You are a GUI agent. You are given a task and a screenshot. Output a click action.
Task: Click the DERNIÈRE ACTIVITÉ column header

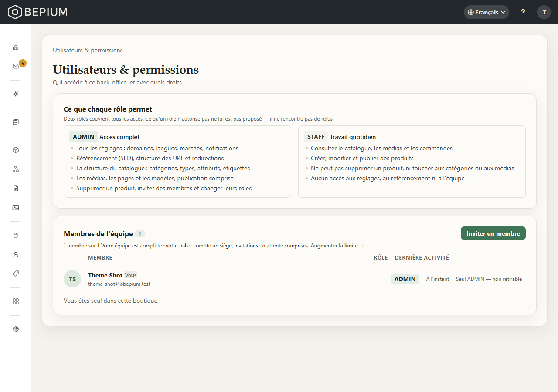(422, 257)
